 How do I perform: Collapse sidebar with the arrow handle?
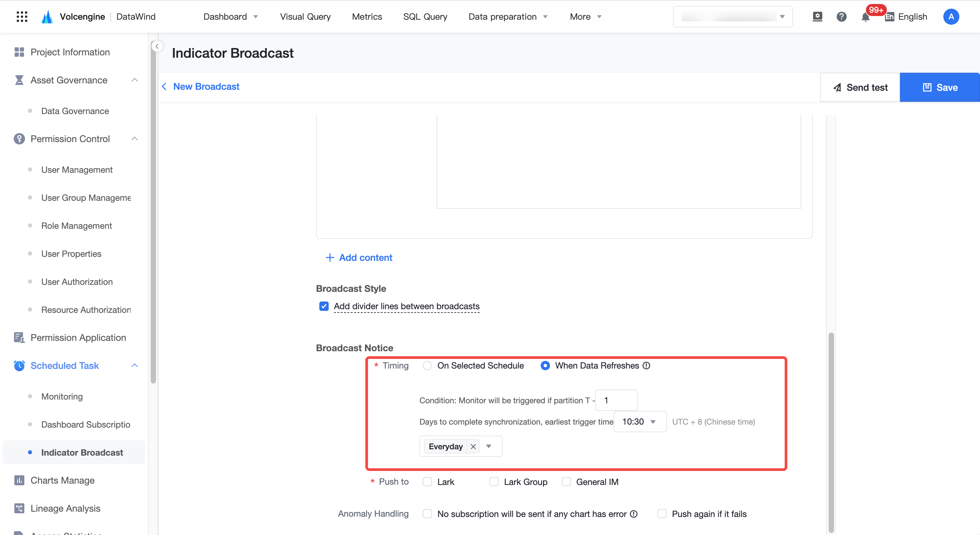click(157, 46)
